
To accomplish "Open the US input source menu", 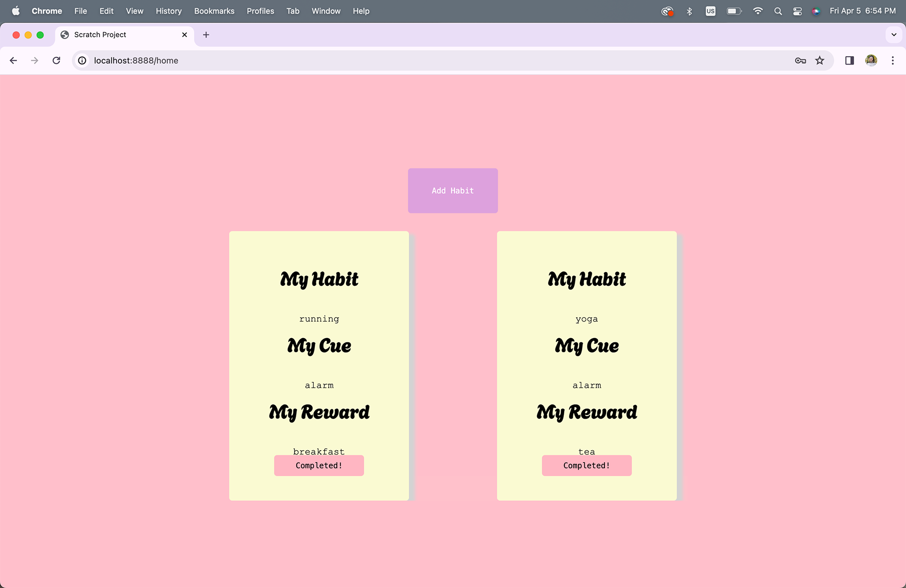I will pyautogui.click(x=710, y=11).
